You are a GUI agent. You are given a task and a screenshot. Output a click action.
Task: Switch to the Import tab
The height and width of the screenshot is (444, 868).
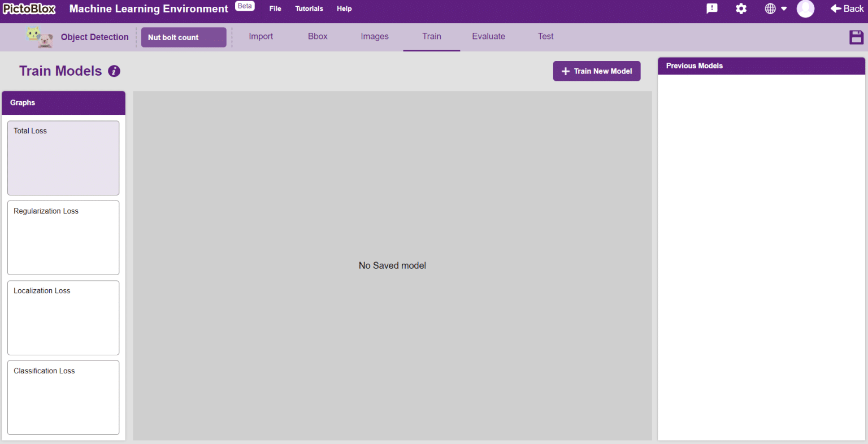pyautogui.click(x=261, y=36)
